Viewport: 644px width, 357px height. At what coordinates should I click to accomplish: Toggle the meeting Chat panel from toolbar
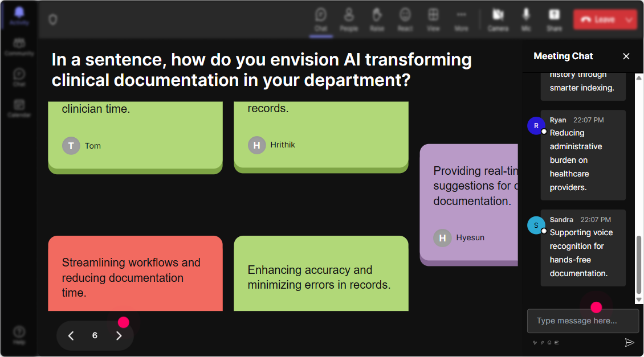click(x=321, y=19)
